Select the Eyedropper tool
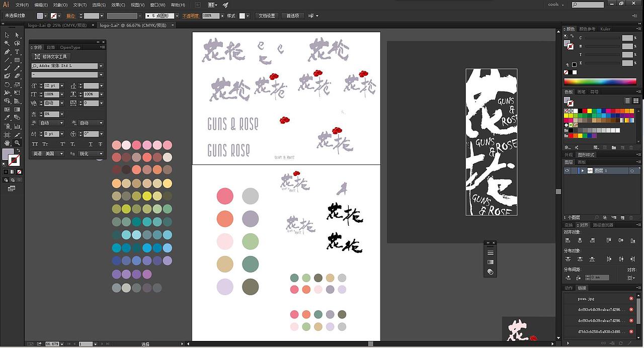 (7, 118)
